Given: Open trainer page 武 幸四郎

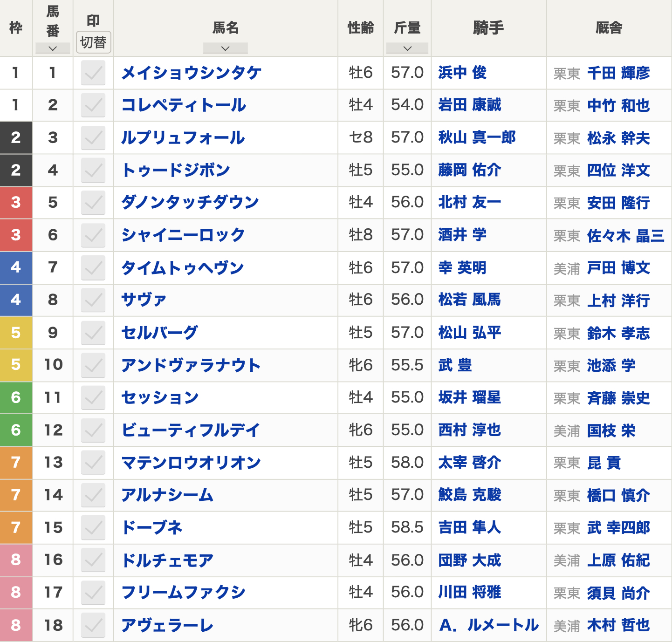Looking at the screenshot, I should tap(618, 528).
